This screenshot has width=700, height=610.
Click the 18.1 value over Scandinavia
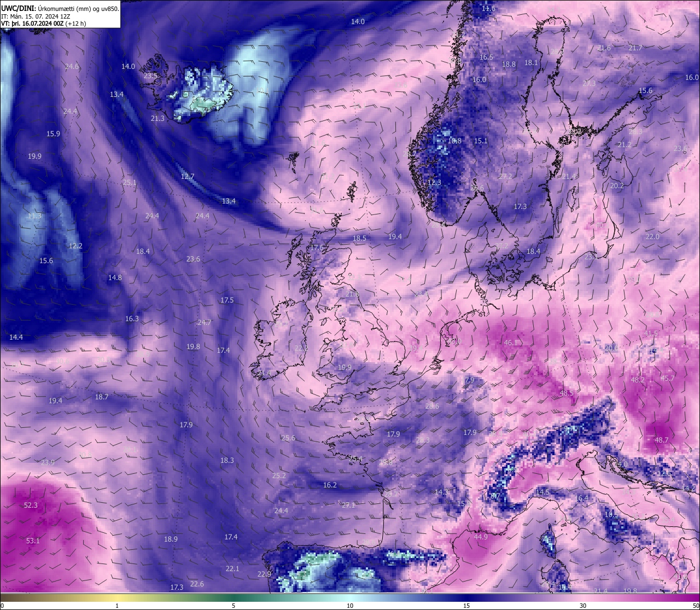click(x=531, y=62)
